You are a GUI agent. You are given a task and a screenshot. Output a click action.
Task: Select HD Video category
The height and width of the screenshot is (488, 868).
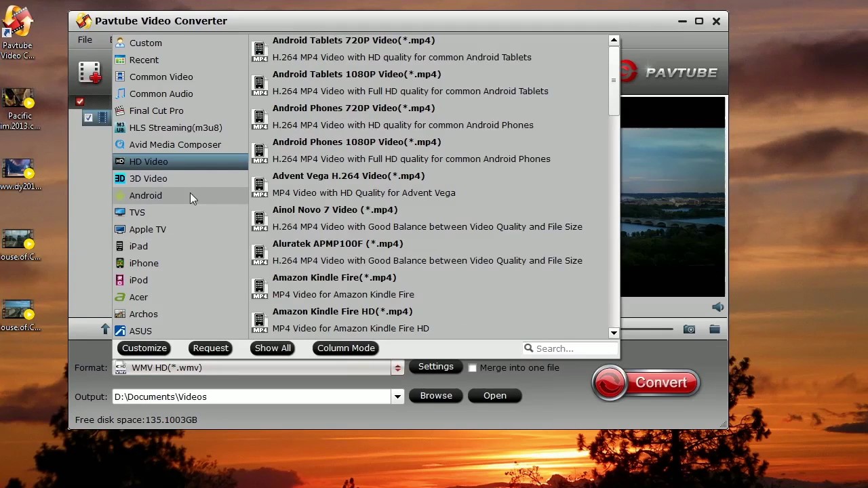(x=180, y=161)
